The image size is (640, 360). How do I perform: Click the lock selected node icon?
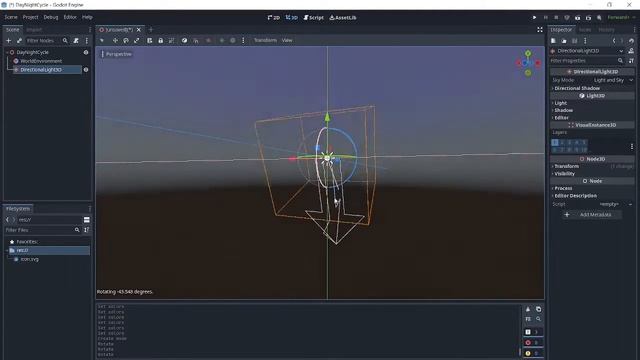tap(160, 40)
